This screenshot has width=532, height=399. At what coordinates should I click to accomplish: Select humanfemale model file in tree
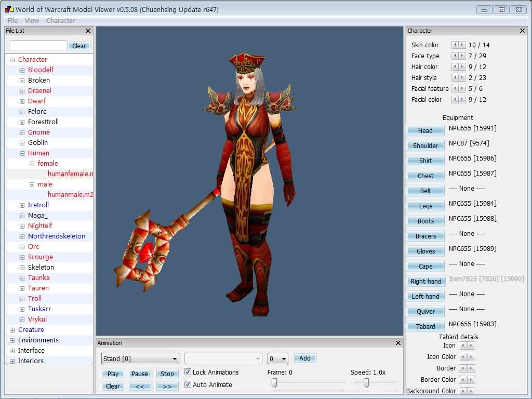tap(70, 174)
